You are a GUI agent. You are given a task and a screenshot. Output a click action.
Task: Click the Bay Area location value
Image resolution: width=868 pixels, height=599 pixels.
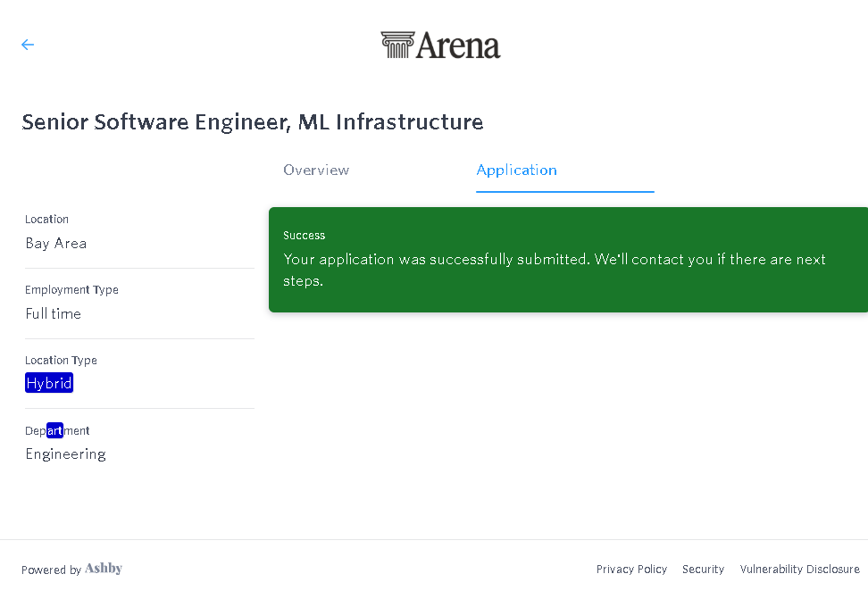[x=56, y=243]
